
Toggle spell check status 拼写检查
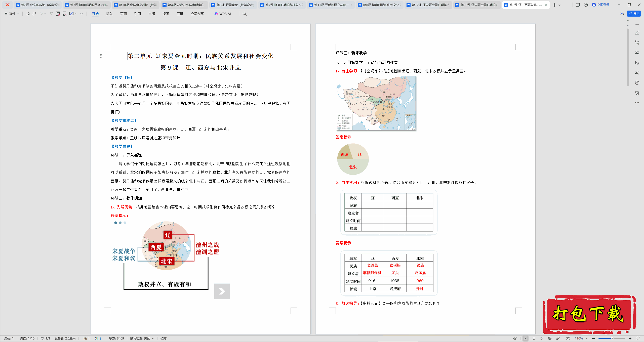(142, 338)
